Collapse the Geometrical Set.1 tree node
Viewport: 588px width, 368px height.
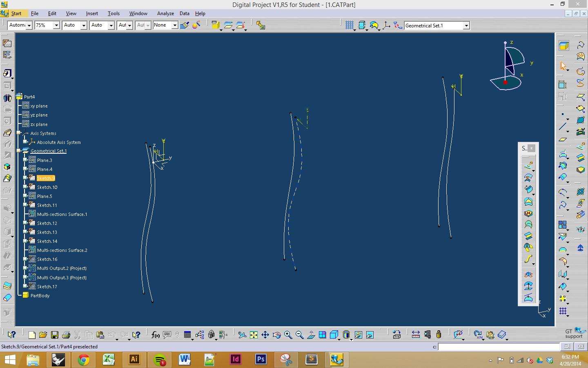coord(19,151)
